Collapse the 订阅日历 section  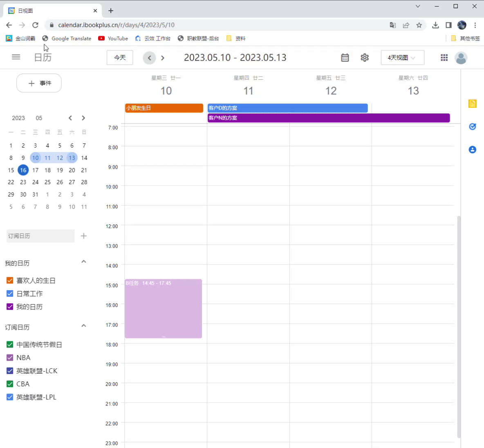83,326
